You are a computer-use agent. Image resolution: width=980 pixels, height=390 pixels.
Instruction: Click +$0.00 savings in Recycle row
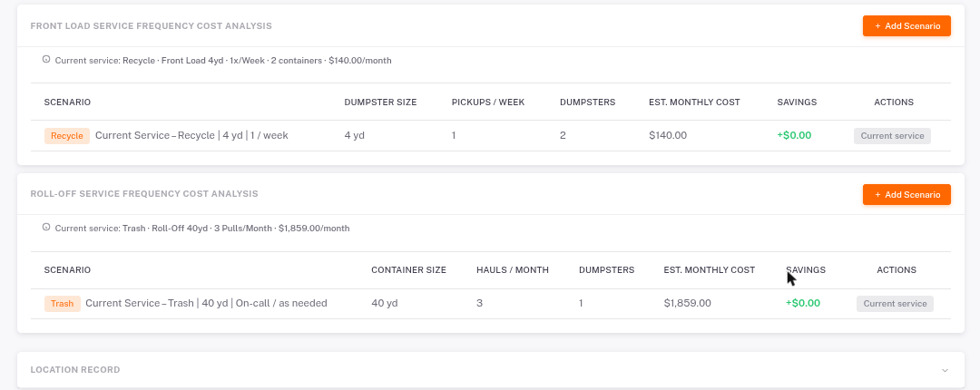click(x=794, y=135)
